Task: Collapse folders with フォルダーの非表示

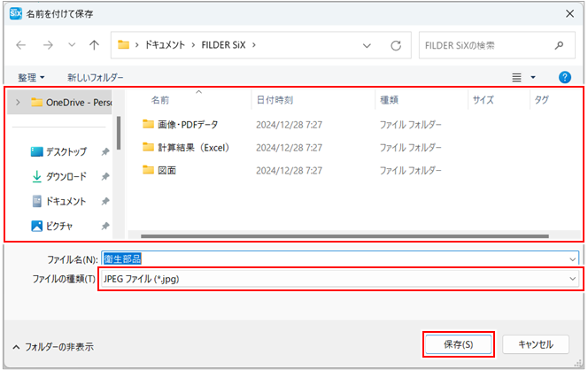Action: pos(52,346)
